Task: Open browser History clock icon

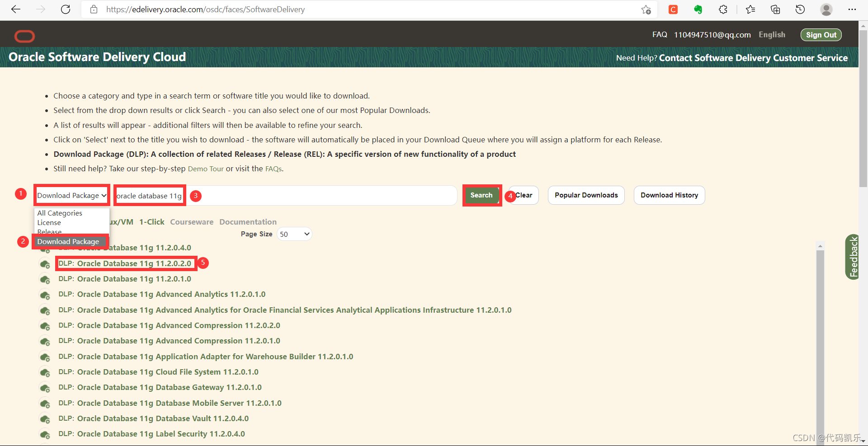Action: 800,9
